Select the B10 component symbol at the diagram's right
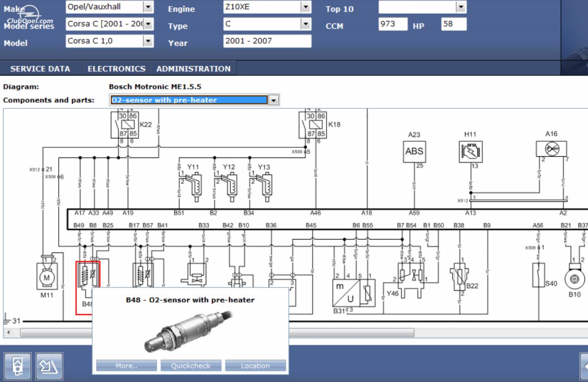Viewport: 588px width, 382px height. (575, 277)
